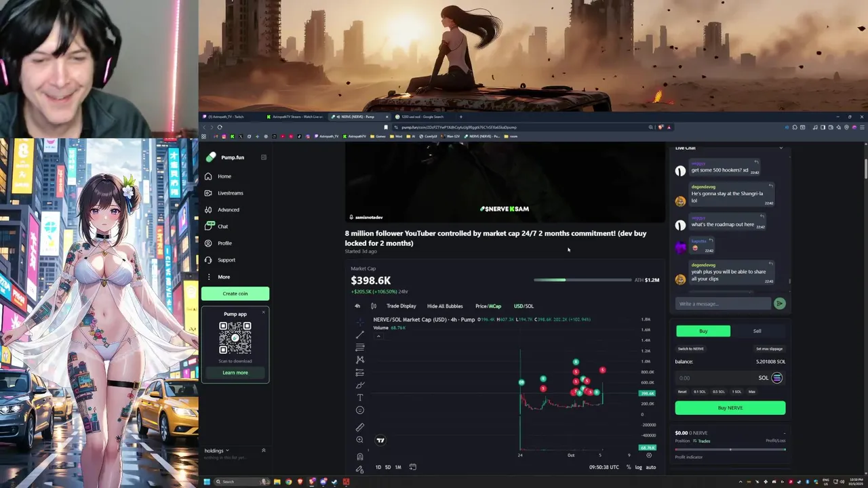This screenshot has height=488, width=868.
Task: Toggle the Trade Display option
Action: click(401, 306)
